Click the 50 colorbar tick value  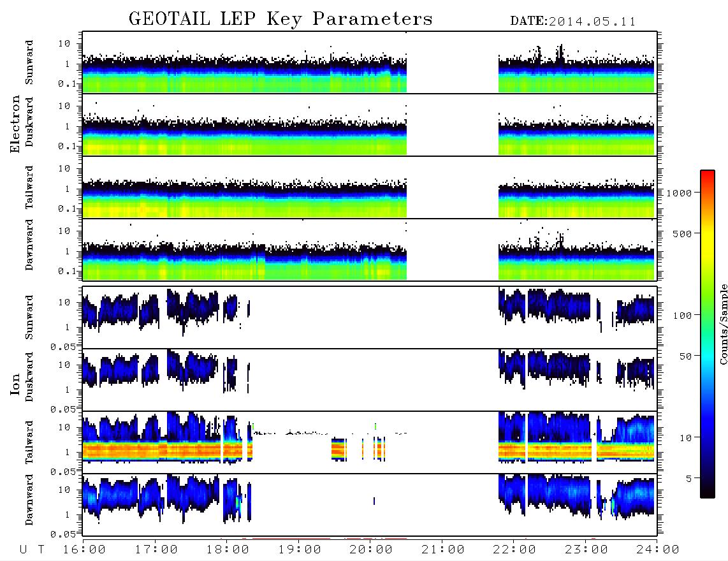[x=686, y=356]
